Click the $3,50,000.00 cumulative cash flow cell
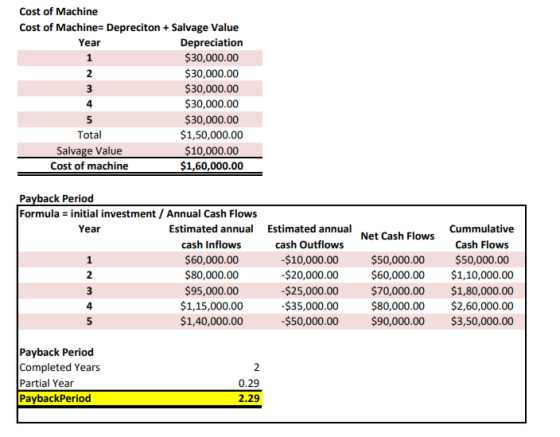560x437 pixels. (482, 321)
